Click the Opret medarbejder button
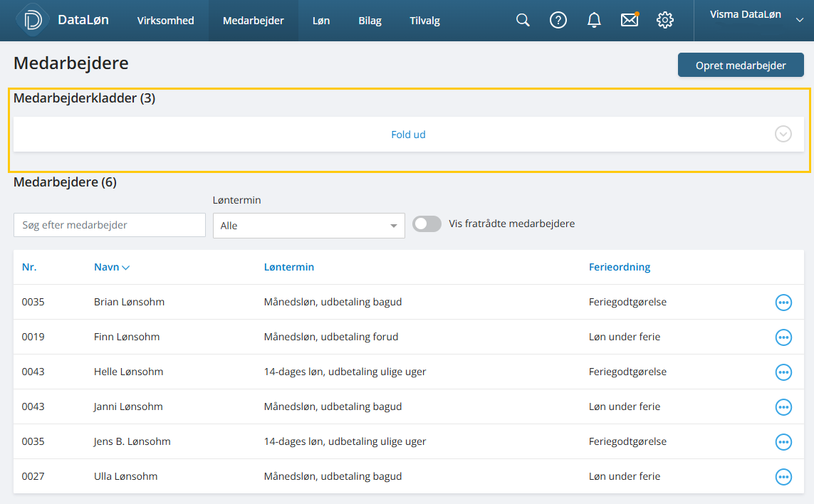The image size is (814, 504). pyautogui.click(x=741, y=65)
